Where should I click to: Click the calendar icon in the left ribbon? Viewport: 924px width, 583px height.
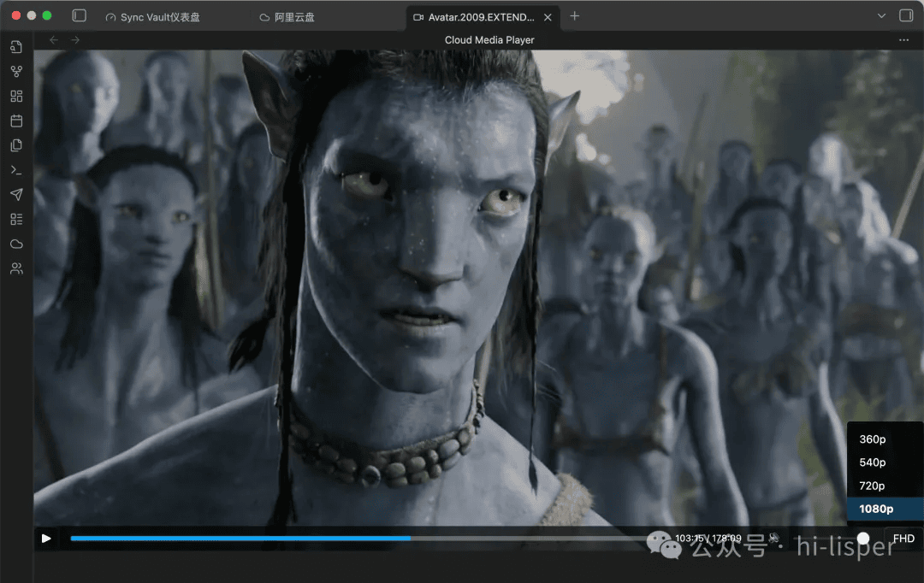click(16, 121)
